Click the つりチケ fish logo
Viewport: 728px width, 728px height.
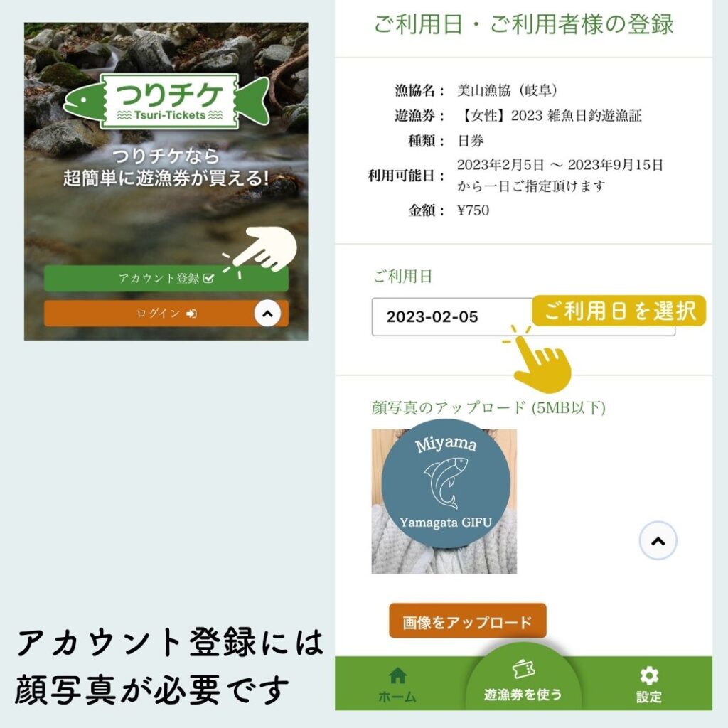point(166,101)
